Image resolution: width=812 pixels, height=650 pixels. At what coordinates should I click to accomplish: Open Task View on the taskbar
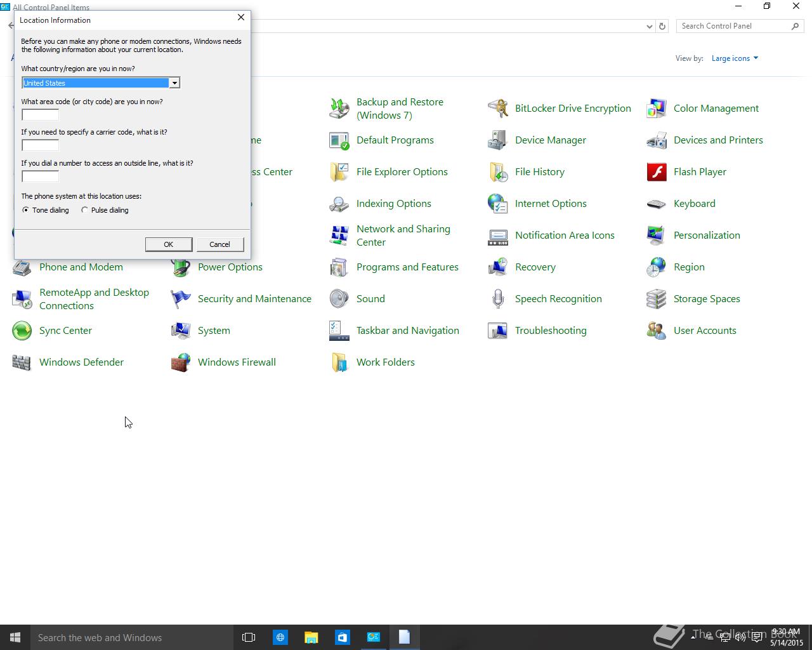tap(249, 637)
